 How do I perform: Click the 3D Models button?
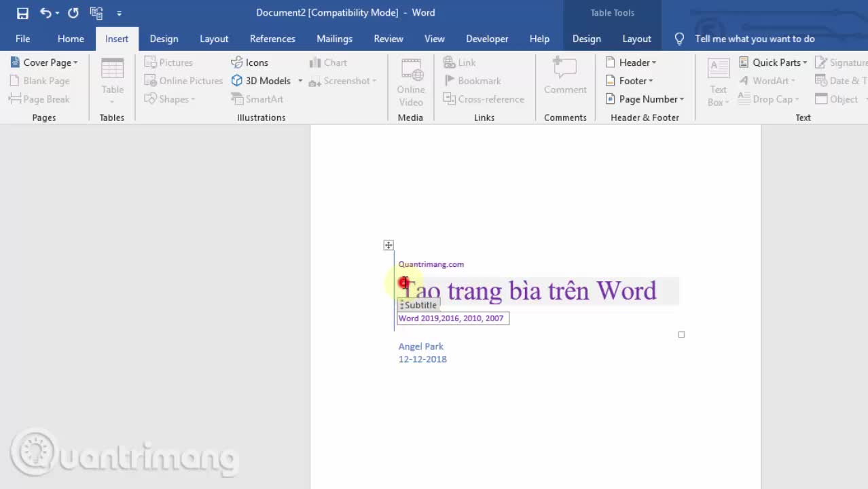[x=261, y=81]
